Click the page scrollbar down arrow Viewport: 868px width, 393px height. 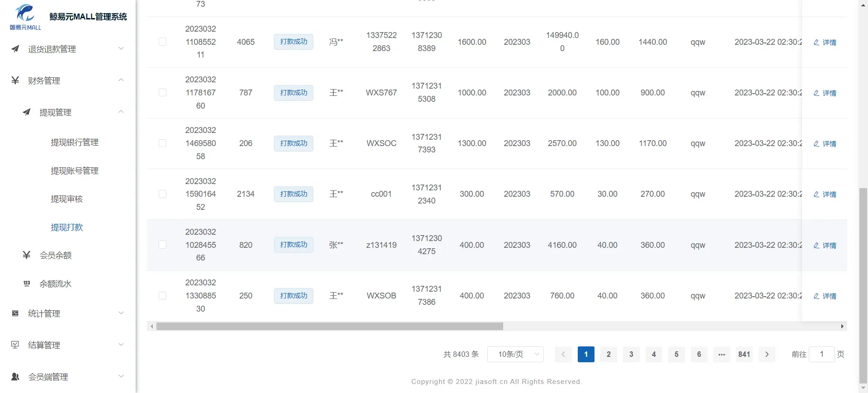(863, 388)
